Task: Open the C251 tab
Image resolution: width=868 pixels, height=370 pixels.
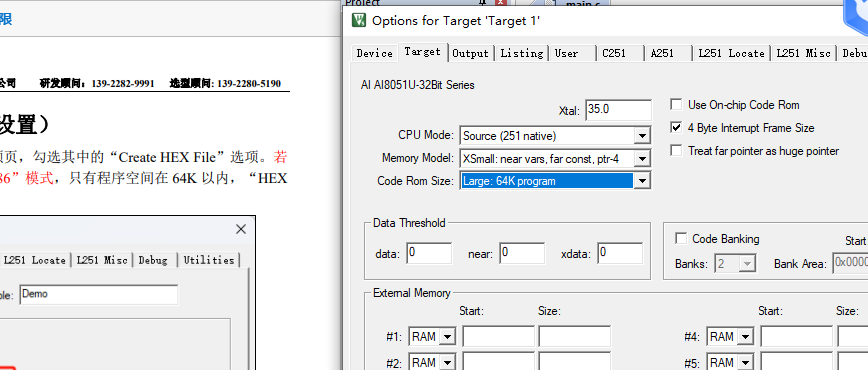Action: click(x=613, y=53)
